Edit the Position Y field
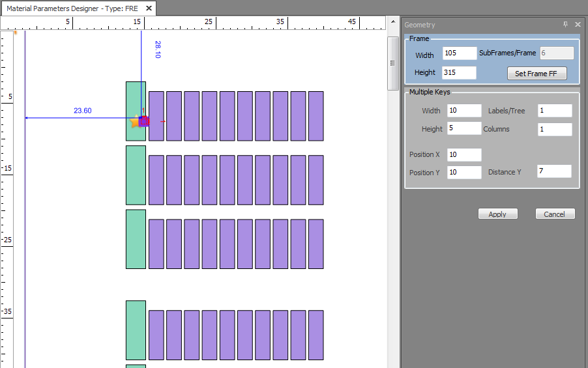This screenshot has height=368, width=588. pyautogui.click(x=464, y=173)
